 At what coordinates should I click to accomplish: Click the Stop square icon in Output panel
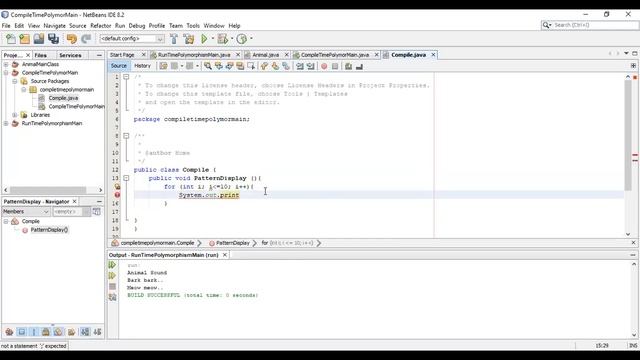point(113,287)
